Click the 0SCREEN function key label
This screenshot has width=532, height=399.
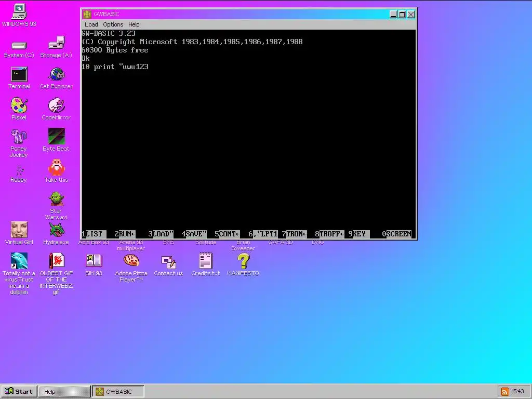click(396, 234)
